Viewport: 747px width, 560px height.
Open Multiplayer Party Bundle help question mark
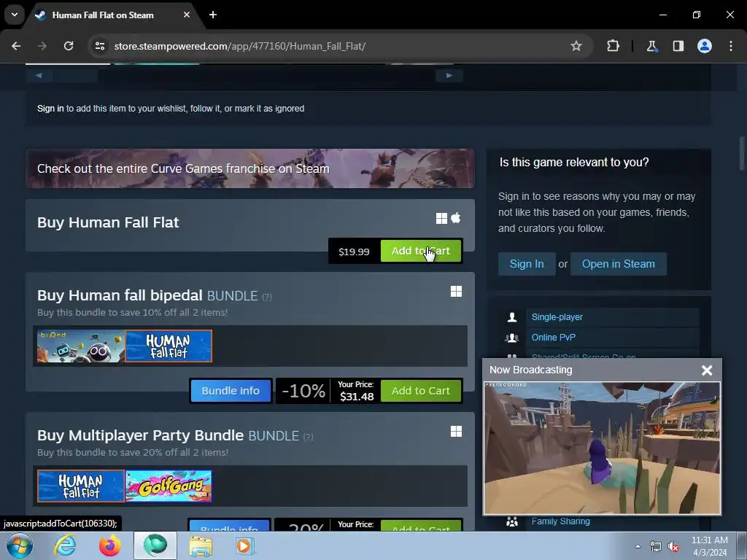(x=309, y=437)
